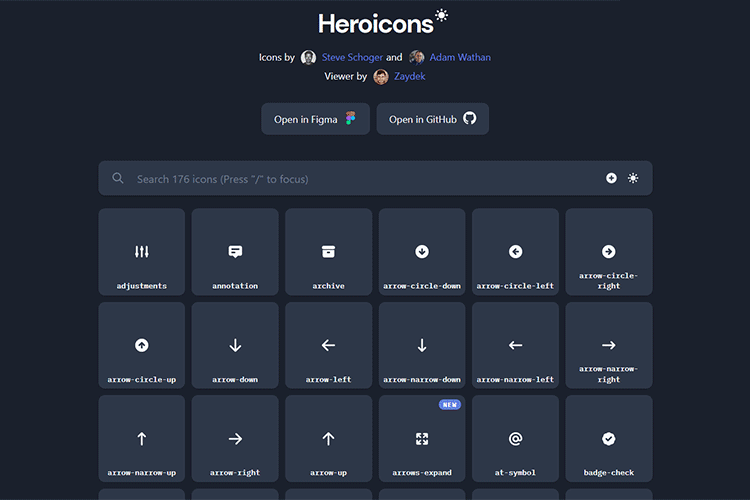Click the sun icon beside Heroicons title
This screenshot has width=750, height=500.
442,16
